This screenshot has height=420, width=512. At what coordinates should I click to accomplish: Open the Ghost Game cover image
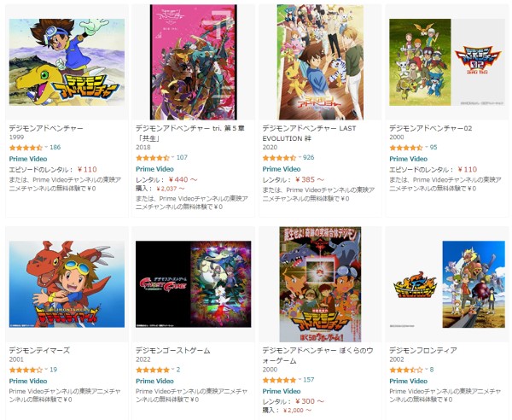tap(194, 284)
